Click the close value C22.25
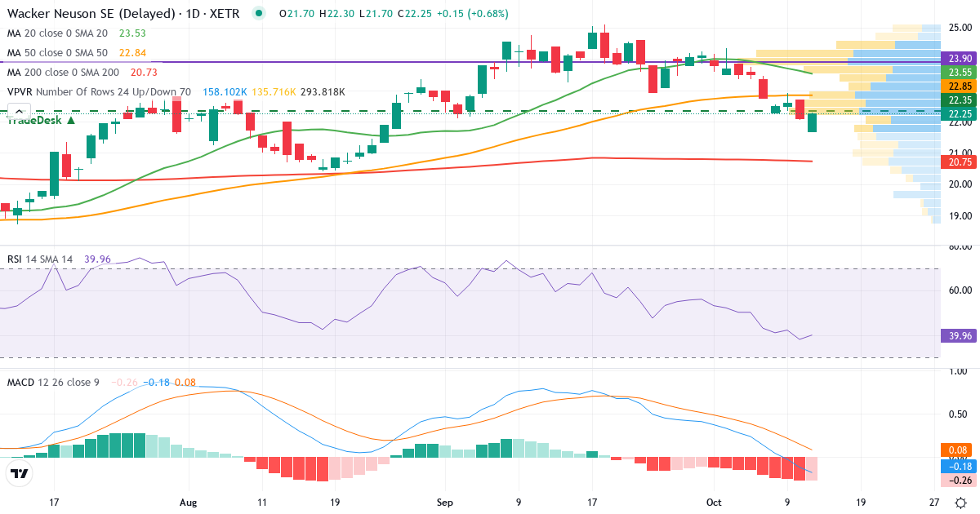This screenshot has height=514, width=980. 413,14
